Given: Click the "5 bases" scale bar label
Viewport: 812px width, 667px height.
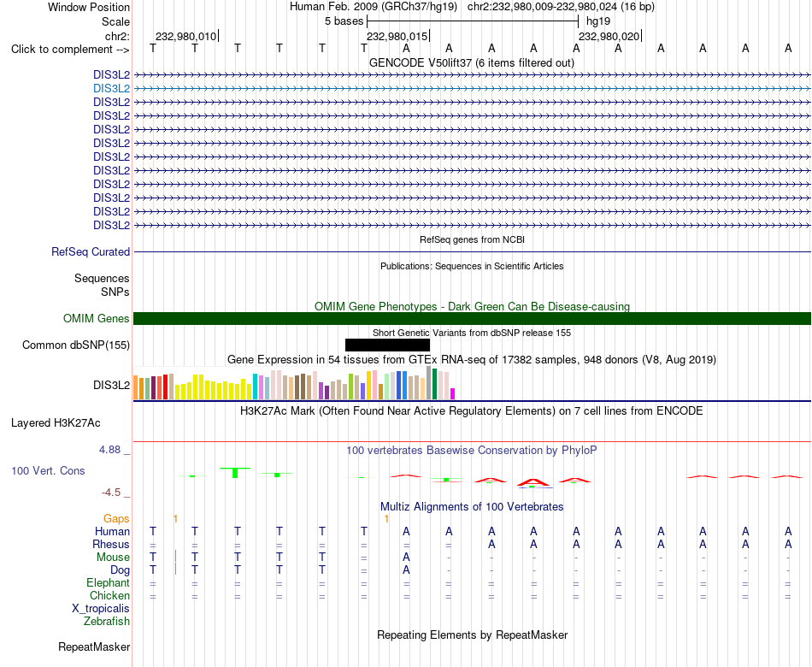Looking at the screenshot, I should [x=344, y=21].
